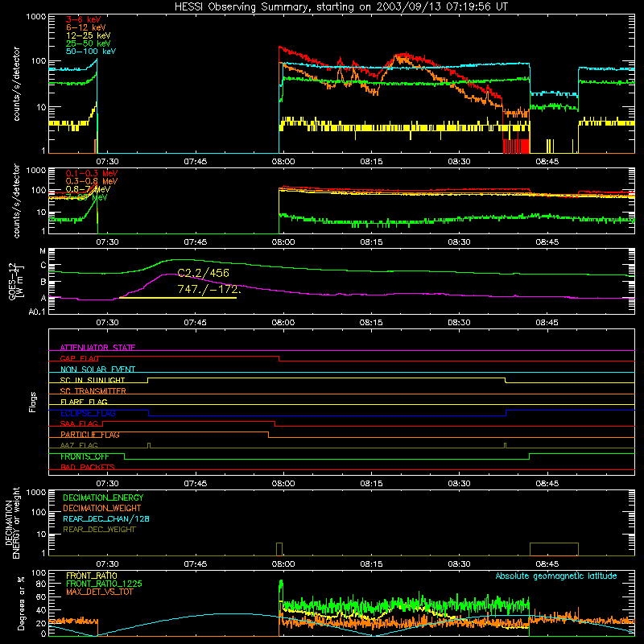Click the REAR_DEC_WEIGHT legend entry
The width and height of the screenshot is (644, 644).
tap(99, 530)
